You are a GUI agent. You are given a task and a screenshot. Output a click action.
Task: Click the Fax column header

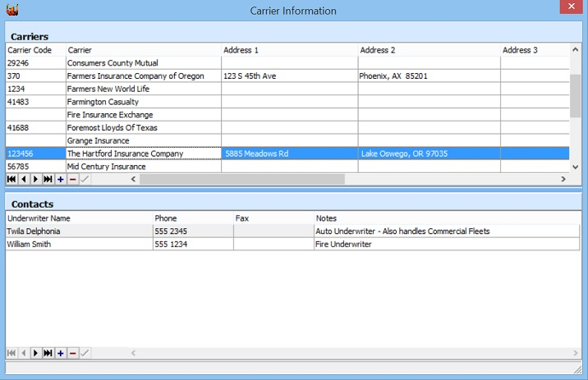pos(273,218)
